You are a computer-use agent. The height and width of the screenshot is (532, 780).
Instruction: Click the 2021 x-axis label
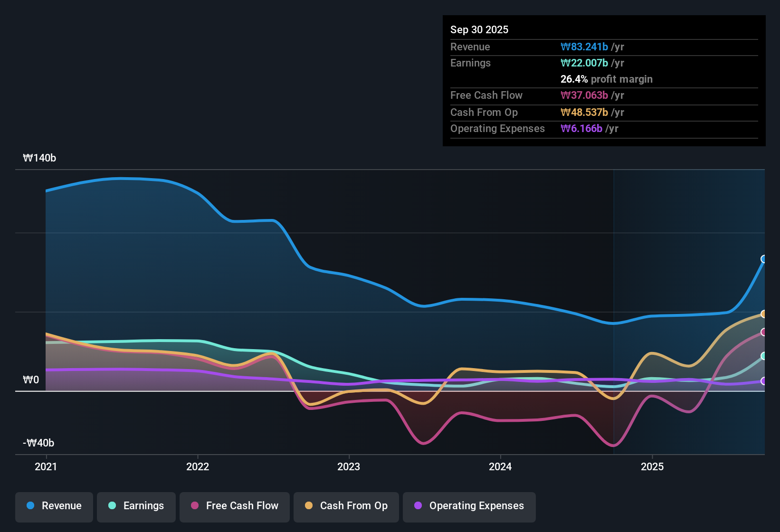46,466
